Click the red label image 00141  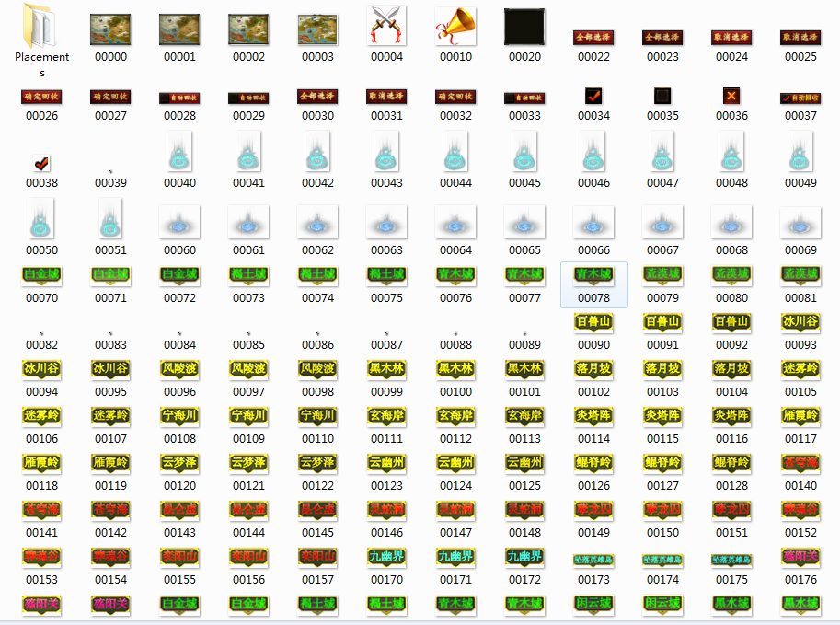(x=41, y=510)
